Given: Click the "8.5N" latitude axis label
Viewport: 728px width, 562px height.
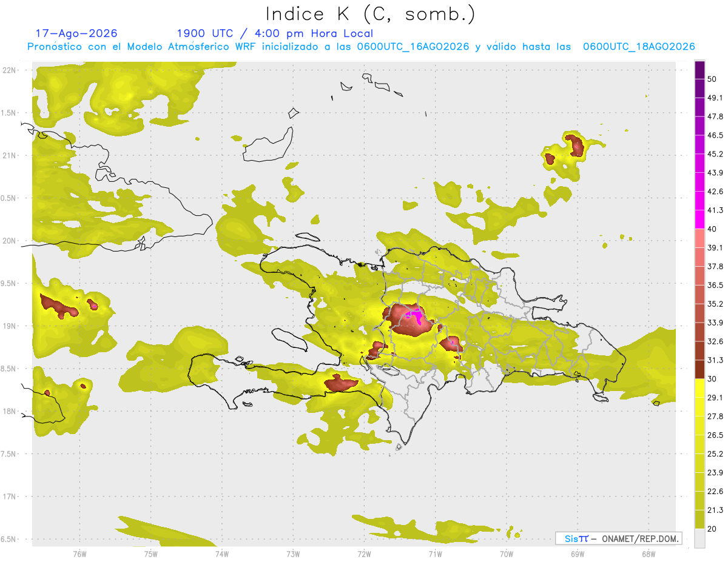Looking at the screenshot, I should 8,369.
